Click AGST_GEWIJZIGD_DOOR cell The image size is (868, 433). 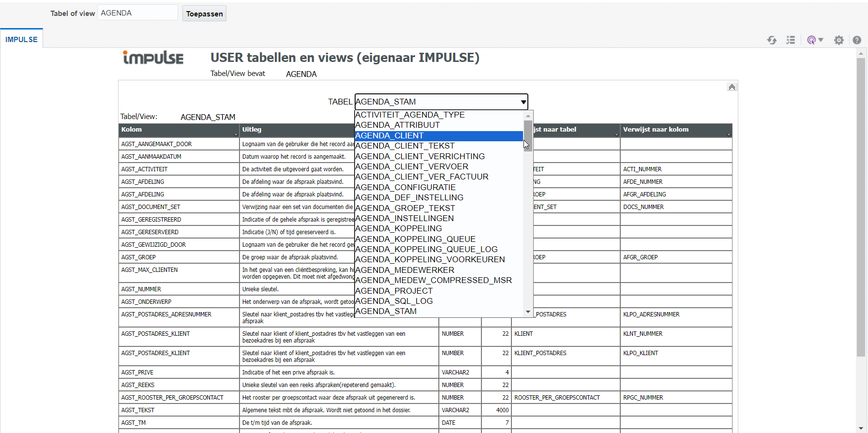[x=179, y=245]
